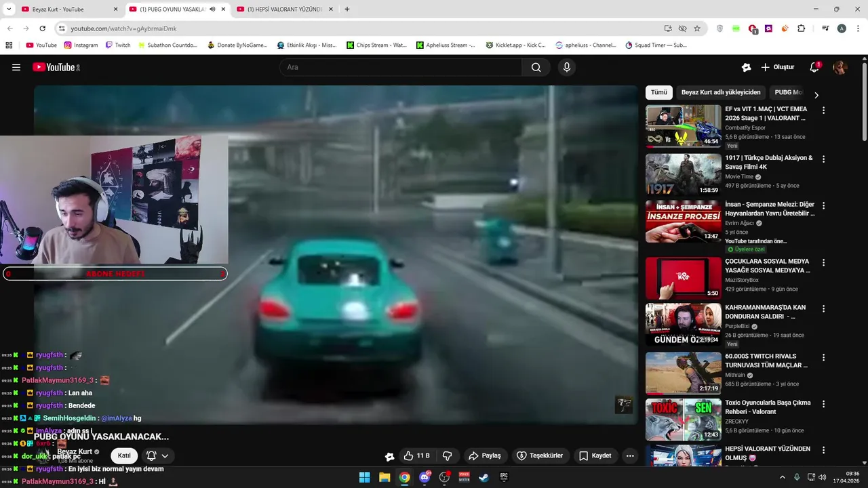
Task: Click the address bar URL
Action: click(x=123, y=28)
